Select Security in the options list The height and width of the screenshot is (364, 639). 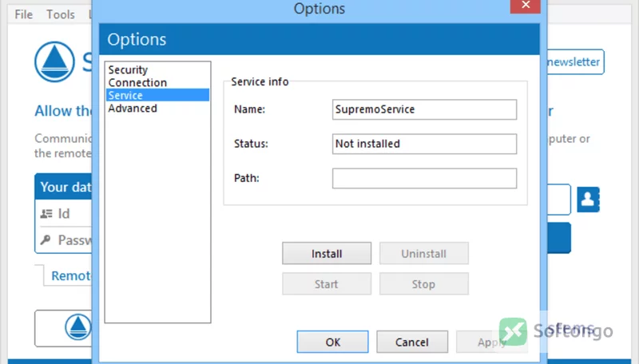click(128, 69)
